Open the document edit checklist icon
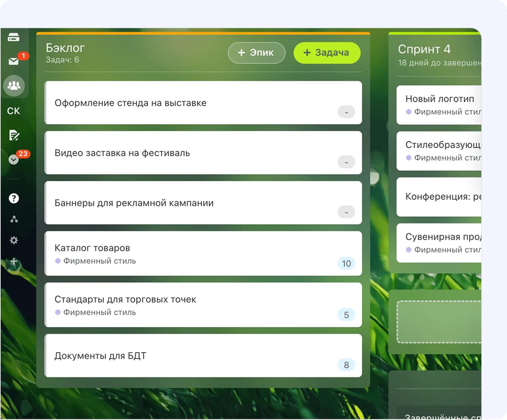The height and width of the screenshot is (420, 507). (x=14, y=135)
